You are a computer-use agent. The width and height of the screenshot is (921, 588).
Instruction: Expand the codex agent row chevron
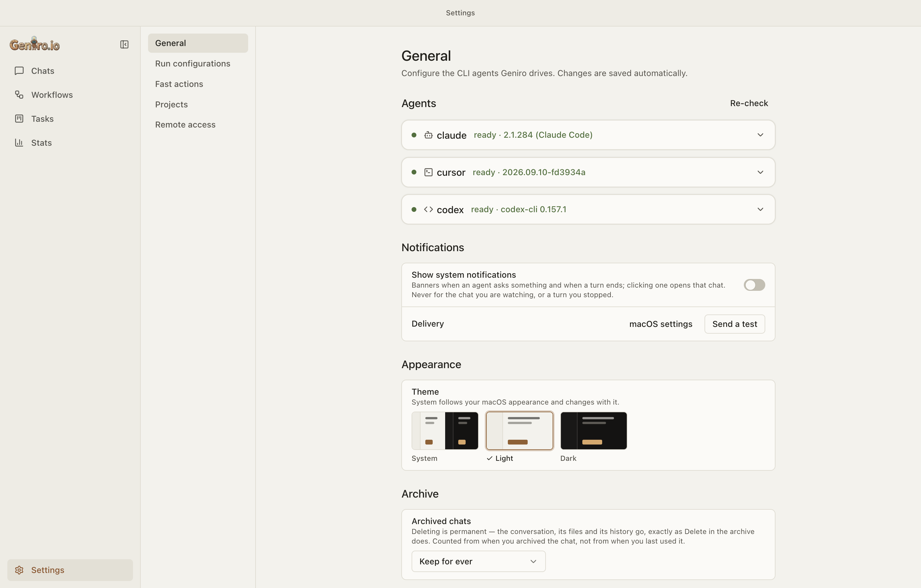tap(760, 210)
